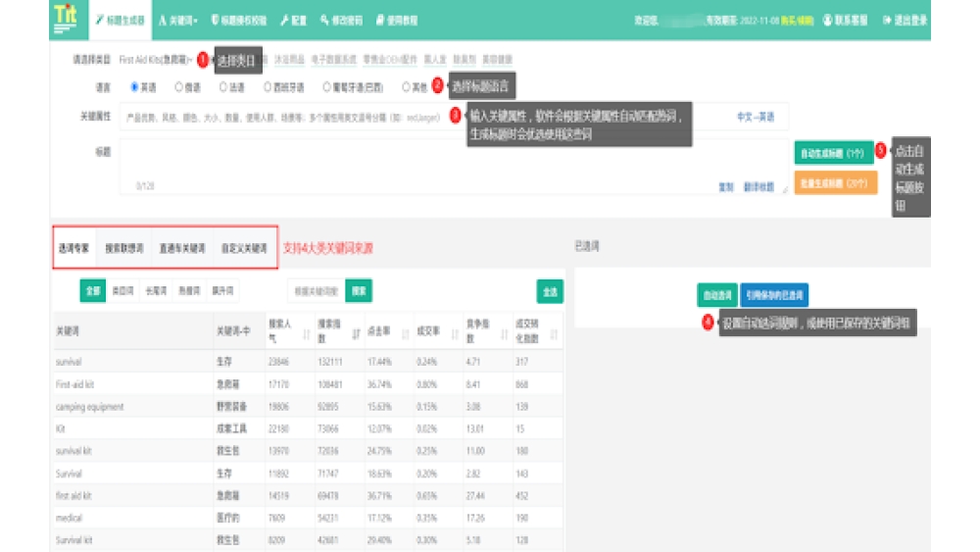Focus the keyword search box
The width and height of the screenshot is (980, 552).
tap(317, 291)
